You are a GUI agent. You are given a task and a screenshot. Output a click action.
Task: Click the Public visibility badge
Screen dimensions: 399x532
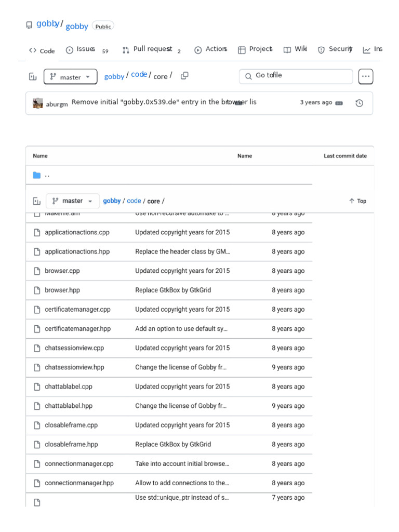(x=103, y=26)
